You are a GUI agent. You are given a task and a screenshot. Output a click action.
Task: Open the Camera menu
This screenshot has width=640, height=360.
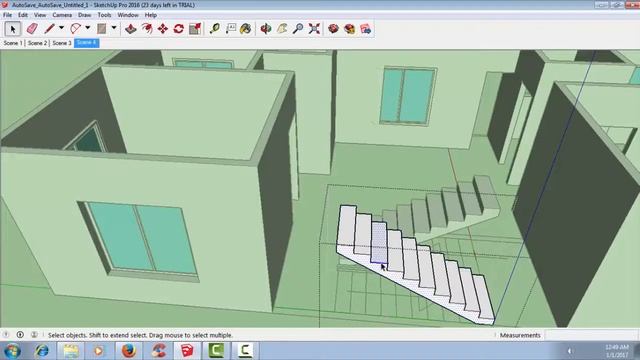coord(62,15)
